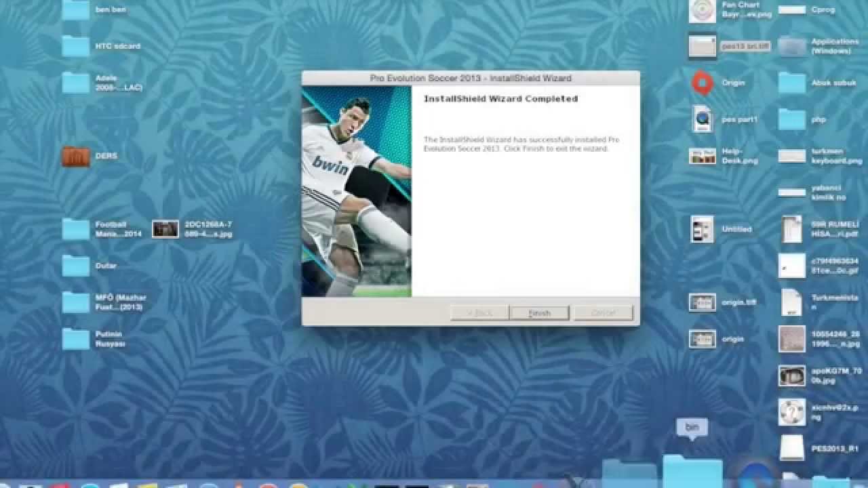Open the 'bin' folder in the Dock
Image resolution: width=868 pixels, height=488 pixels.
[x=692, y=472]
